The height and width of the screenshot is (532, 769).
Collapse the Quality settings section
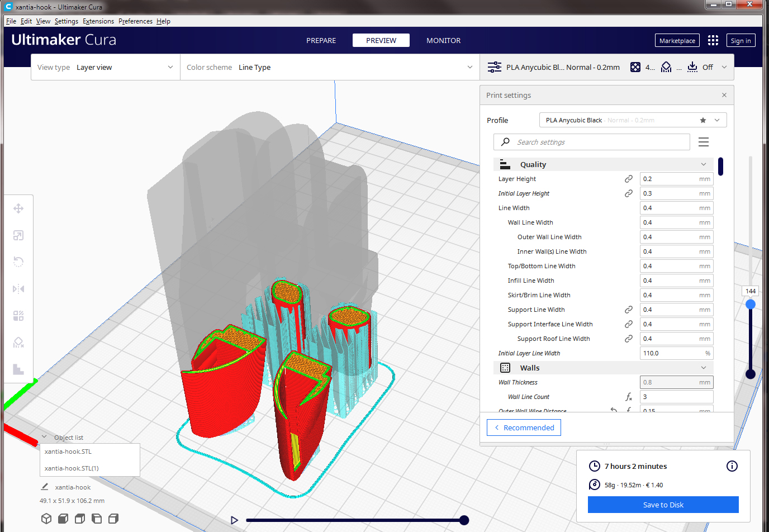pyautogui.click(x=603, y=164)
